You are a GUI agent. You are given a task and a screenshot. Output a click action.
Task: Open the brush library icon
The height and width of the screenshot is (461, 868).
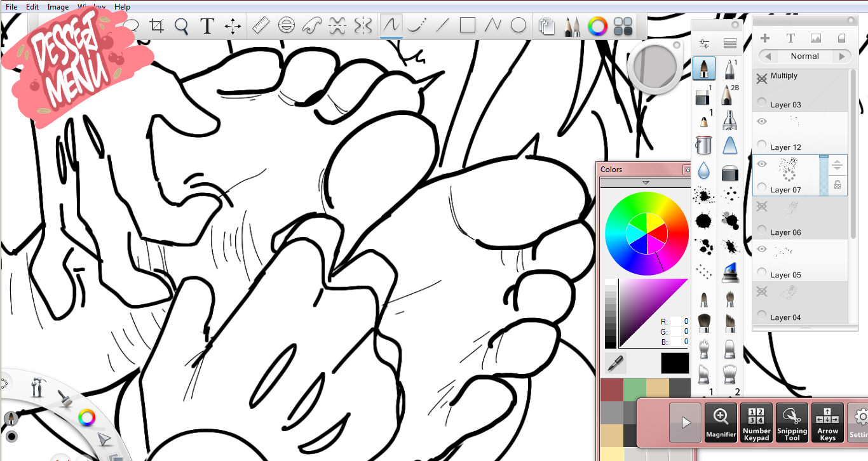(730, 44)
